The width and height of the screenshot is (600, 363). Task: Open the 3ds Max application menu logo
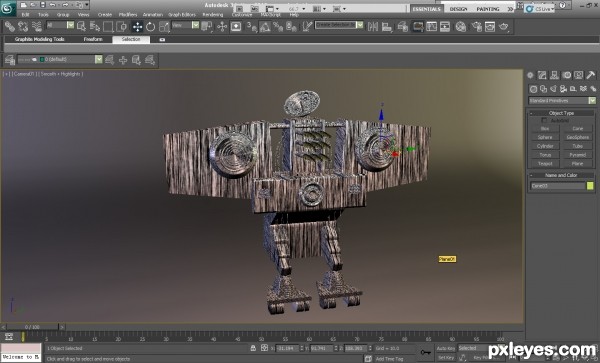tap(7, 8)
